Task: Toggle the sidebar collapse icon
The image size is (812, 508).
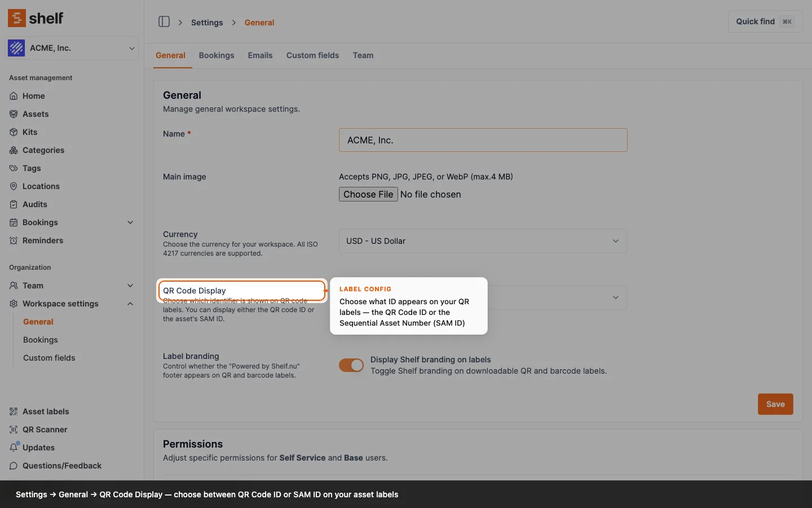Action: 164,22
